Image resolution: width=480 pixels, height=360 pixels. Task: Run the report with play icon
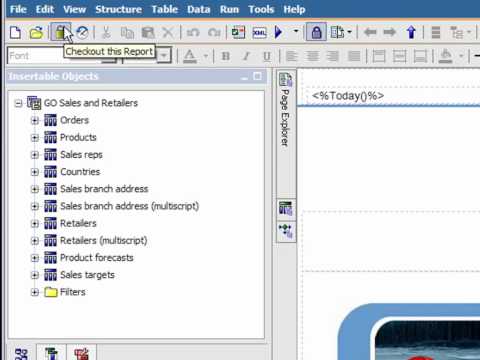[279, 32]
